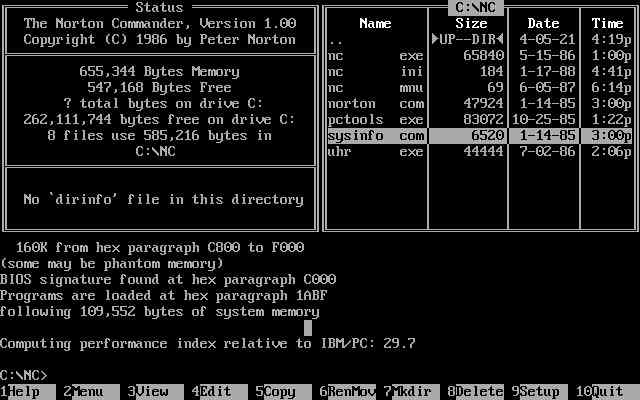Screen dimensions: 640x400
Task: Click the time cell 6:14p
Action: coord(612,87)
